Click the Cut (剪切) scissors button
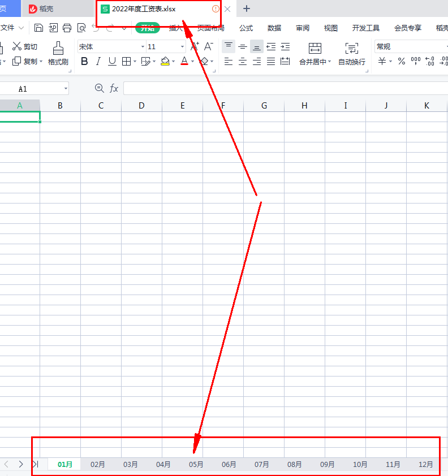The width and height of the screenshot is (448, 476). click(24, 46)
